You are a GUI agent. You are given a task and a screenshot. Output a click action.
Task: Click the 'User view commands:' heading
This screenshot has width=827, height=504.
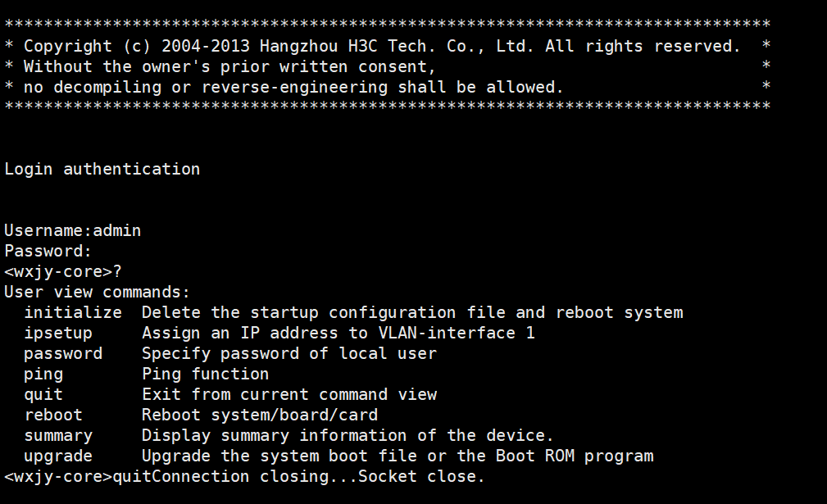click(97, 292)
